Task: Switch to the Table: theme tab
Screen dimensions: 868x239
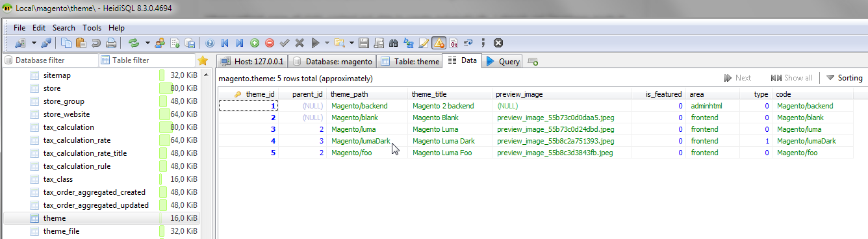Action: pos(409,62)
